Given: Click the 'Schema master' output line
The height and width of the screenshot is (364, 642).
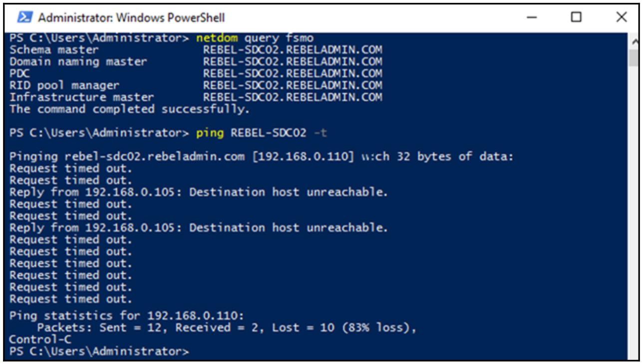Looking at the screenshot, I should (x=54, y=51).
